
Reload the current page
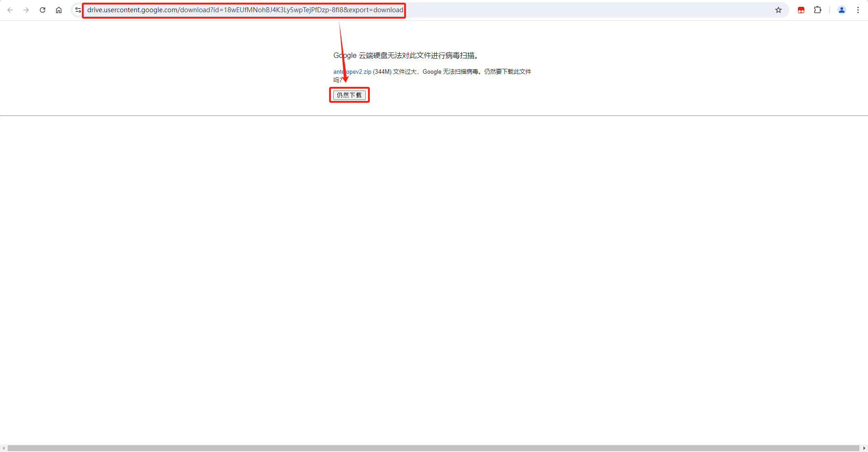pos(42,10)
